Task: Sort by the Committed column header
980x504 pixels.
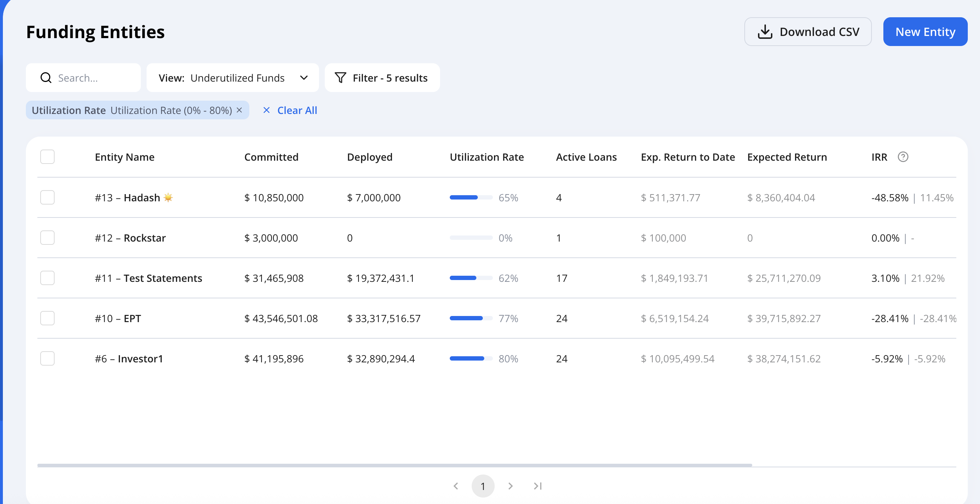Action: [x=271, y=157]
